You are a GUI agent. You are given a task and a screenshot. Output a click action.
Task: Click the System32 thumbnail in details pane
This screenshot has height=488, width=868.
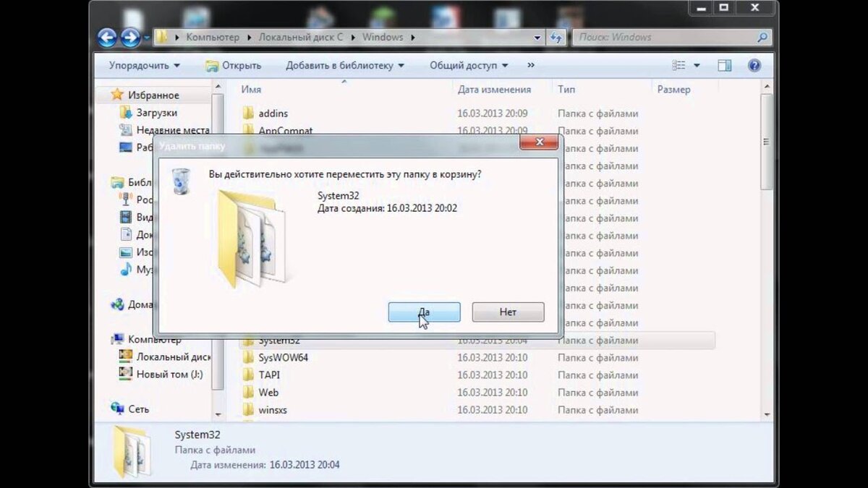pos(132,452)
